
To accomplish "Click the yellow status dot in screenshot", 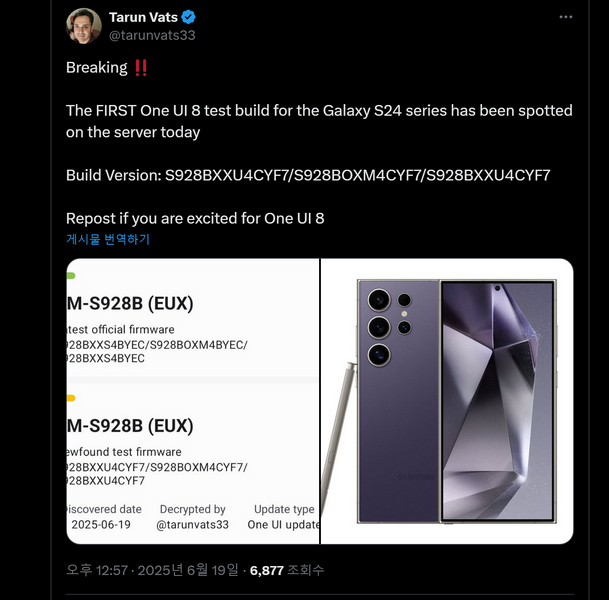I will pyautogui.click(x=71, y=398).
